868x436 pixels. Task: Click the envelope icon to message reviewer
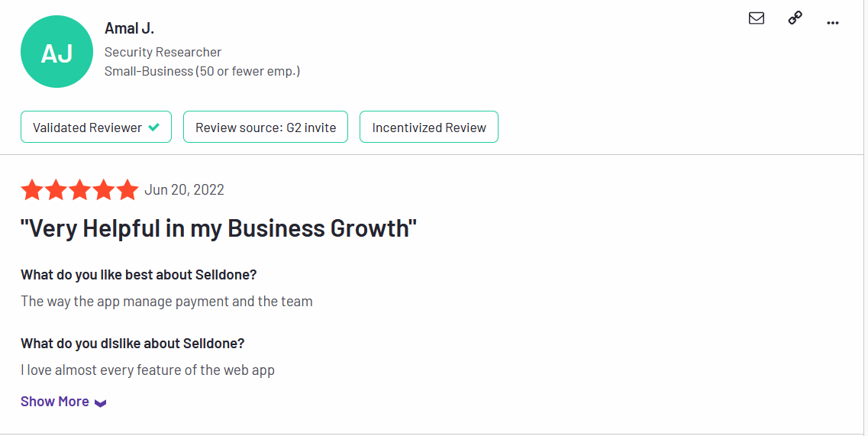tap(757, 18)
